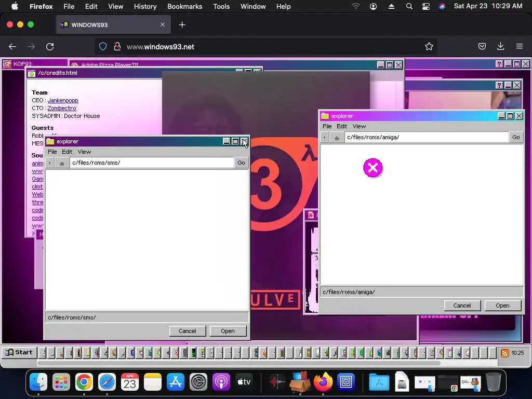Open Finder from the Dock

pos(38,382)
